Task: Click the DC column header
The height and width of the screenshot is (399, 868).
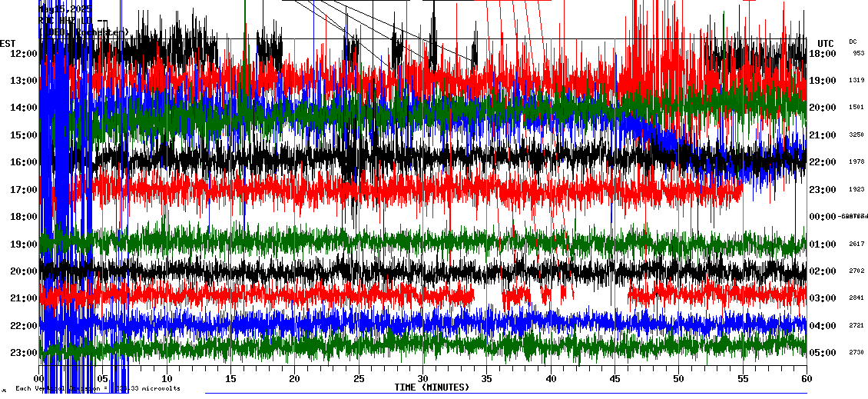Action: pyautogui.click(x=853, y=42)
